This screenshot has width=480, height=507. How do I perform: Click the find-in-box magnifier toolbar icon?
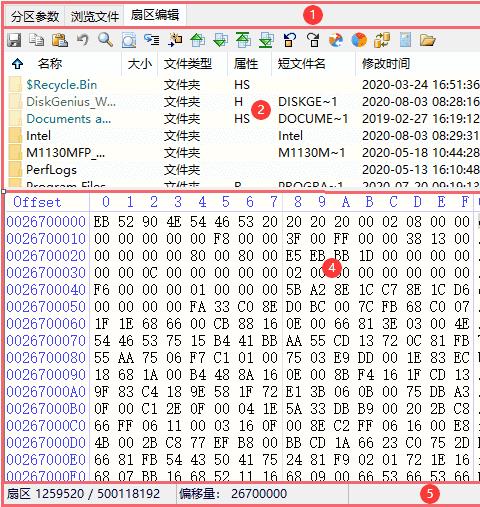click(129, 41)
